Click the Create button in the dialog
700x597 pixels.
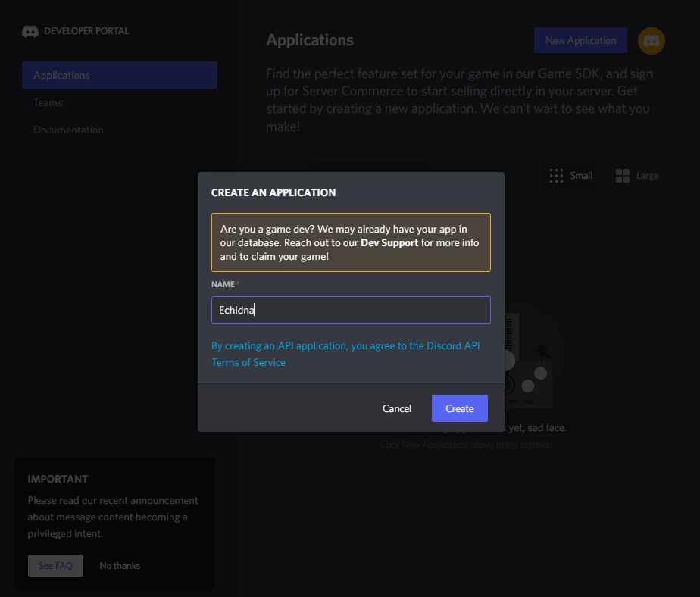click(459, 408)
